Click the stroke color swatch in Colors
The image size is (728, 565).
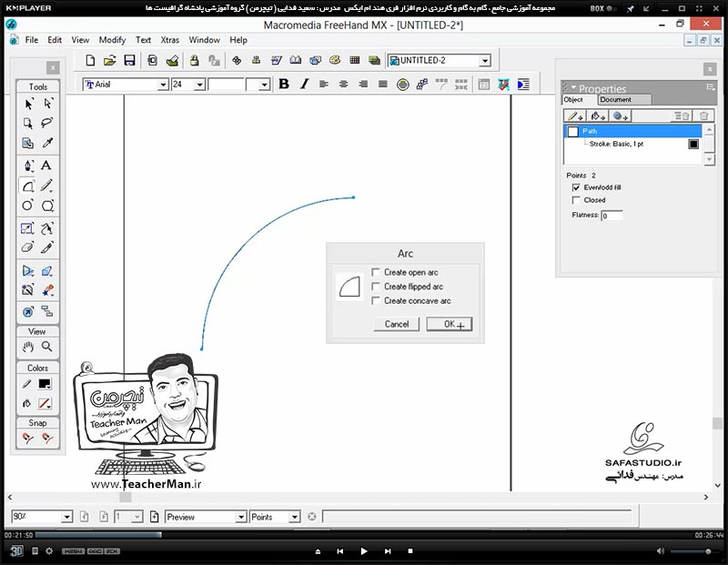(x=45, y=384)
